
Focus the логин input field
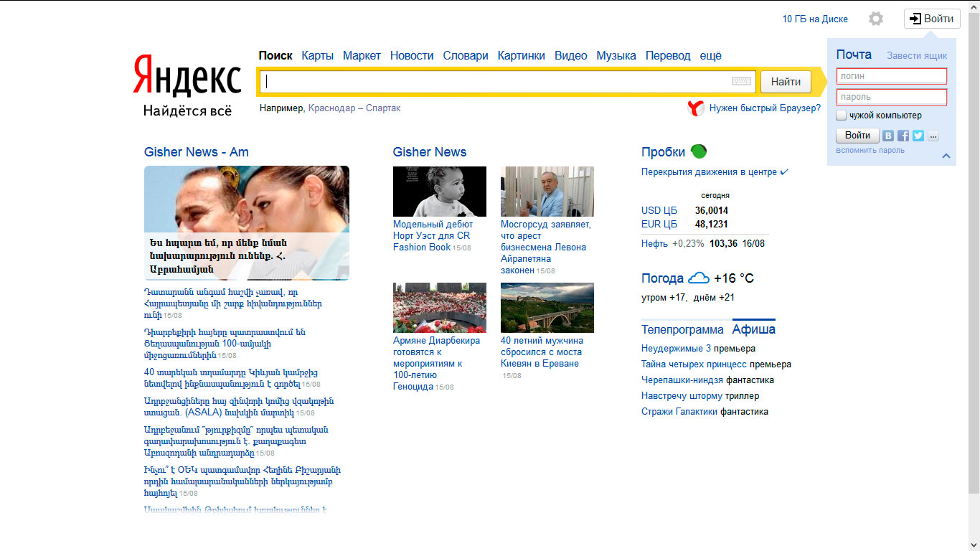pyautogui.click(x=891, y=76)
